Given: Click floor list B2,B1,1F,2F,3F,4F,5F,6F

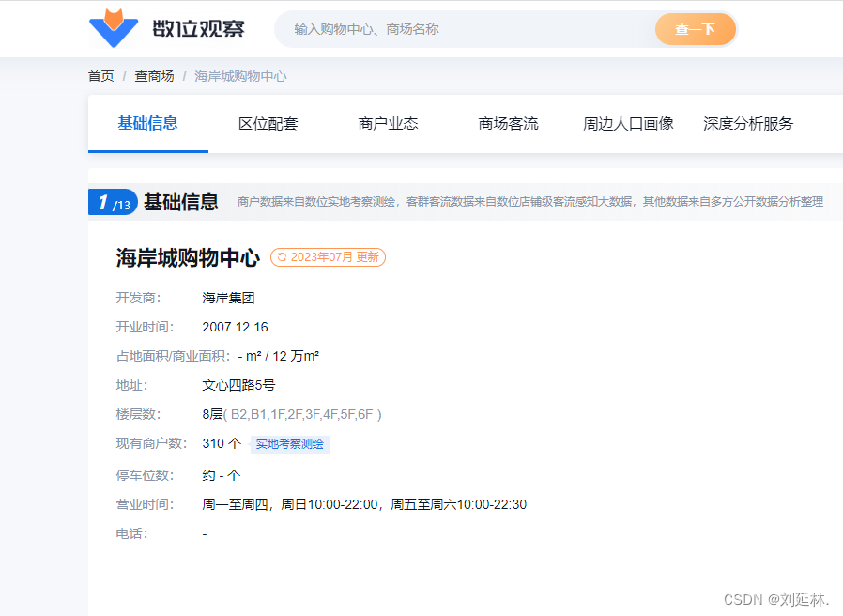Looking at the screenshot, I should point(302,414).
